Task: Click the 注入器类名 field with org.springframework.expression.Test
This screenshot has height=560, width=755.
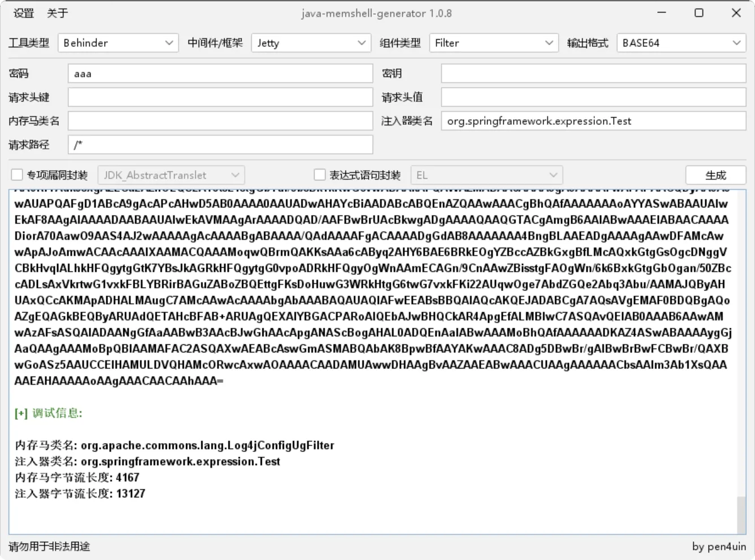Action: click(x=593, y=121)
